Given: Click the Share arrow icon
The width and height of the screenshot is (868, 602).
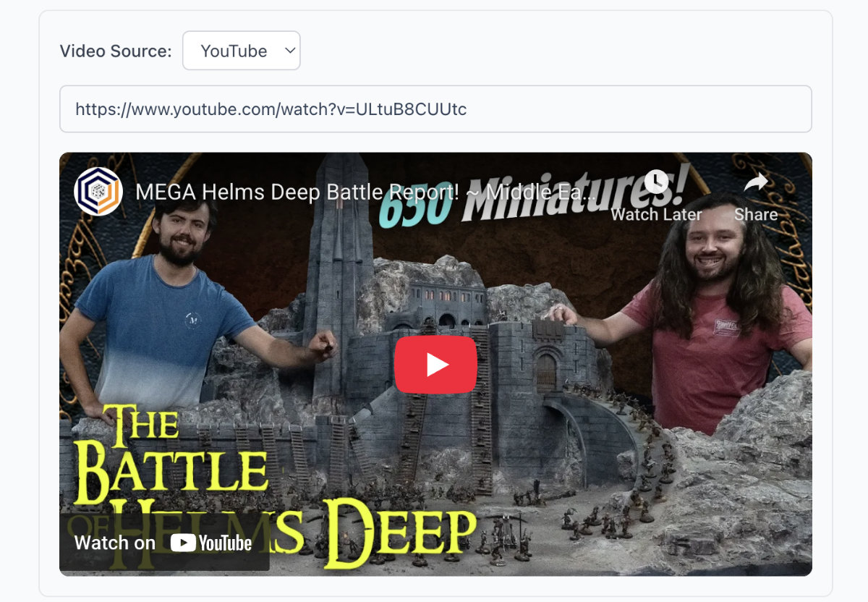Looking at the screenshot, I should (756, 182).
